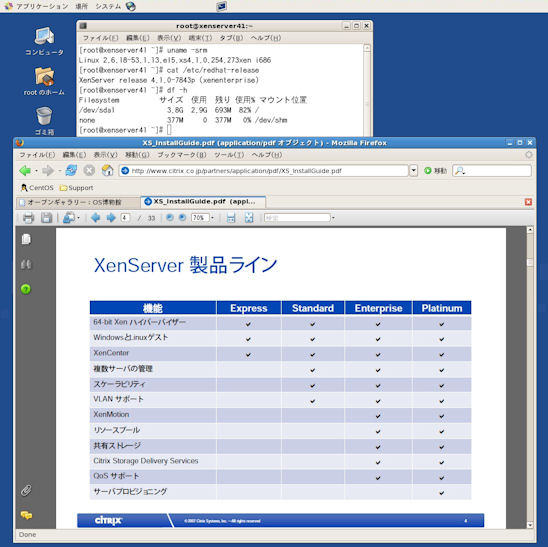Close the current Firefox tab red X

click(528, 202)
